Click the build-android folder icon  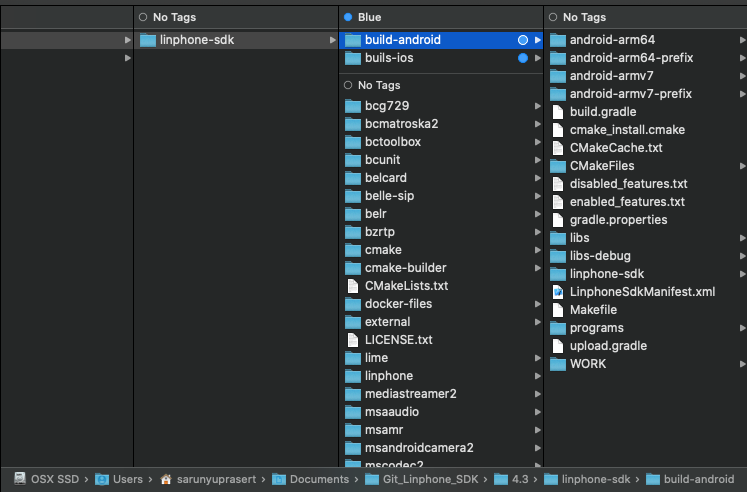tap(353, 40)
